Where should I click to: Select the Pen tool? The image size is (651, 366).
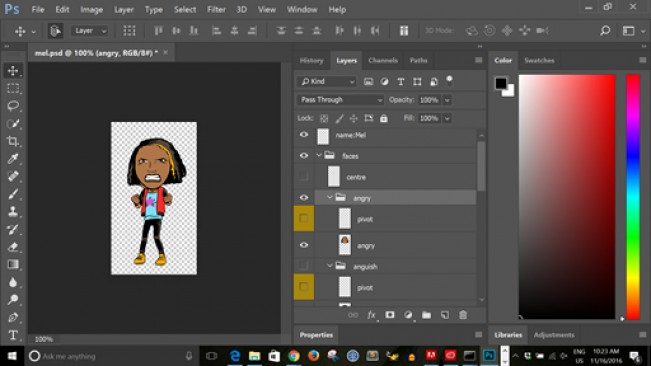(x=13, y=317)
